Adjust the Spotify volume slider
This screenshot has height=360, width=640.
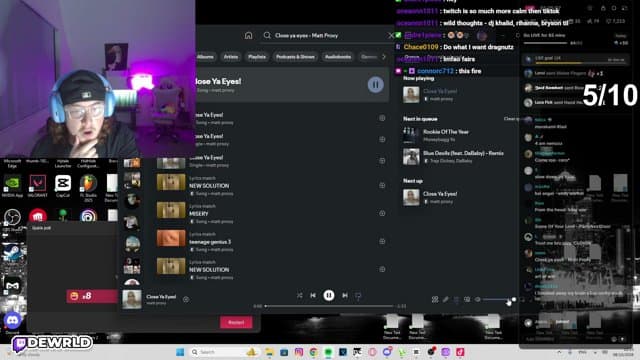(499, 300)
